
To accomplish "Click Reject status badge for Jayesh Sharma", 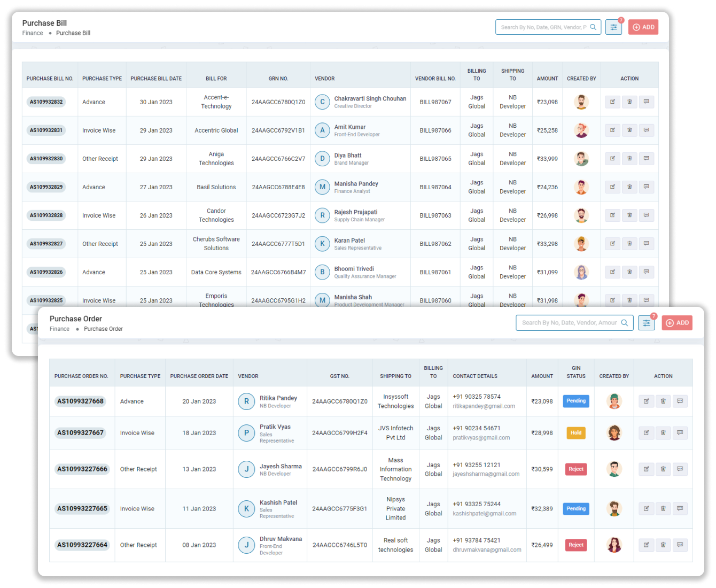I will click(576, 469).
